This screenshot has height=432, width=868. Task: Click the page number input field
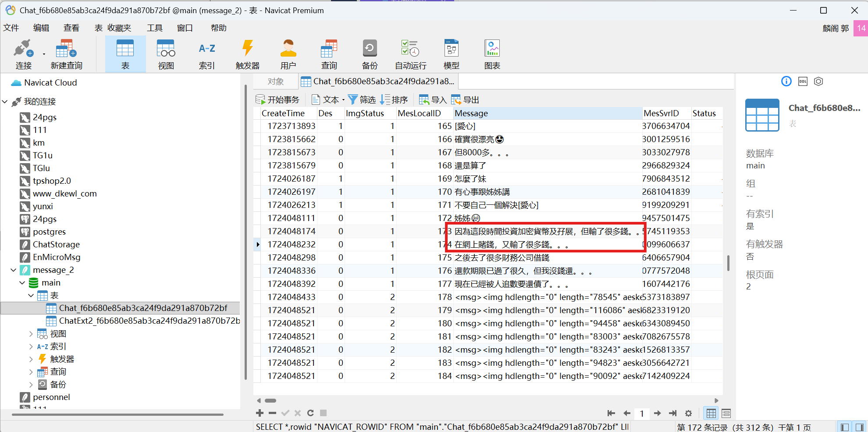[x=642, y=413]
